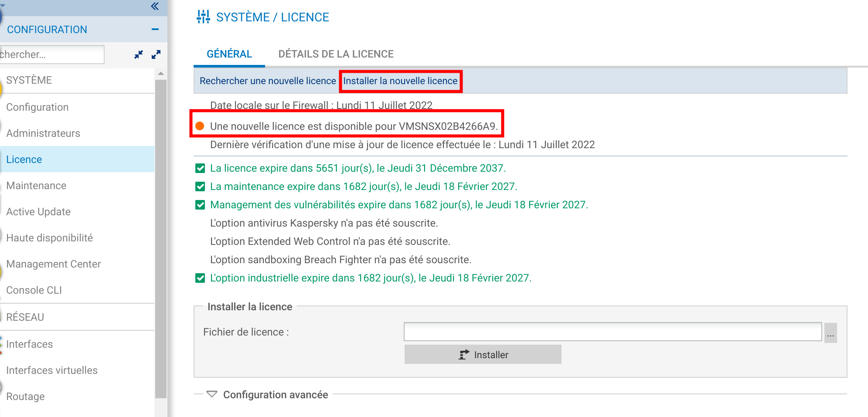This screenshot has height=417, width=868.
Task: Click the collapse-all arrows icon
Action: tap(139, 54)
